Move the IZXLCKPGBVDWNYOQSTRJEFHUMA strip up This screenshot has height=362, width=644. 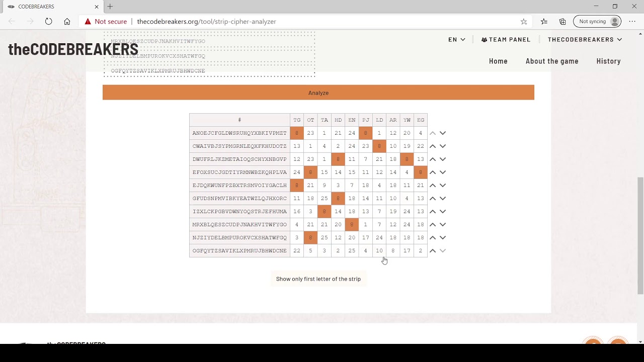tap(433, 212)
